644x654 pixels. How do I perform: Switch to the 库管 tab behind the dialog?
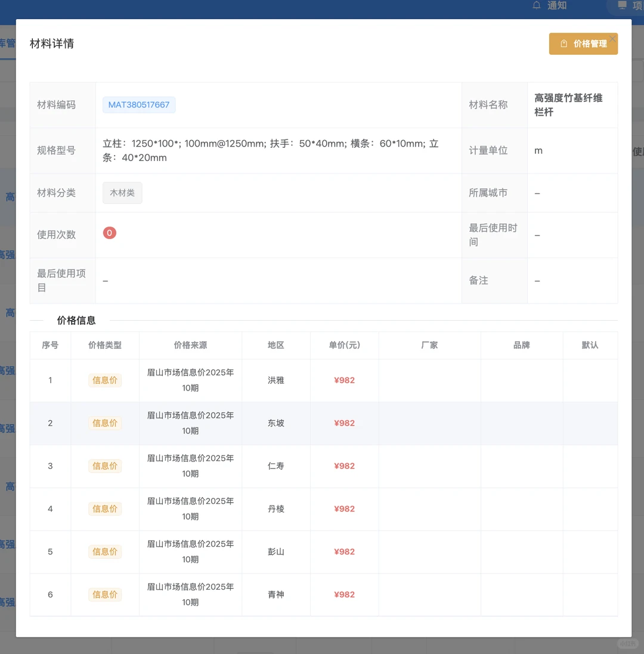pyautogui.click(x=6, y=43)
